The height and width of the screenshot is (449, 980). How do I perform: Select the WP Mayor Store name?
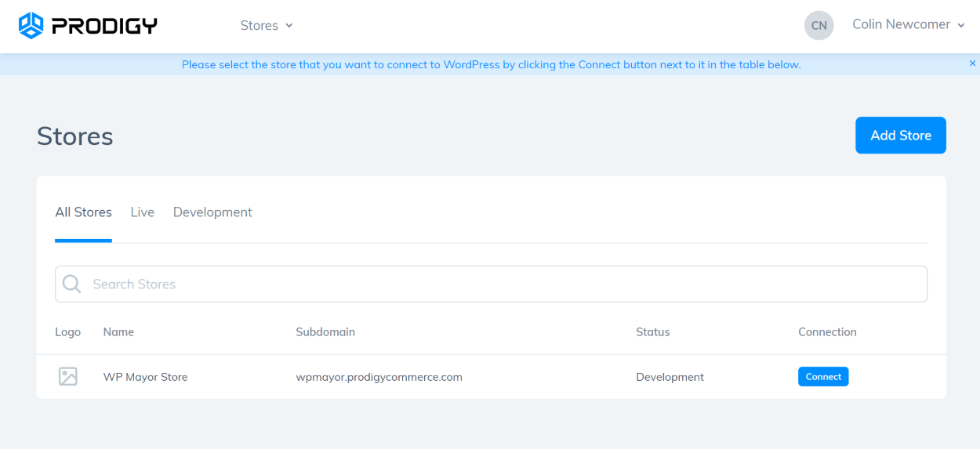point(145,377)
